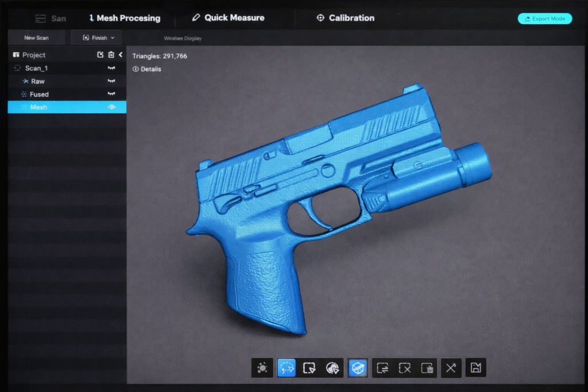Click the brush selection tool icon

pos(332,368)
